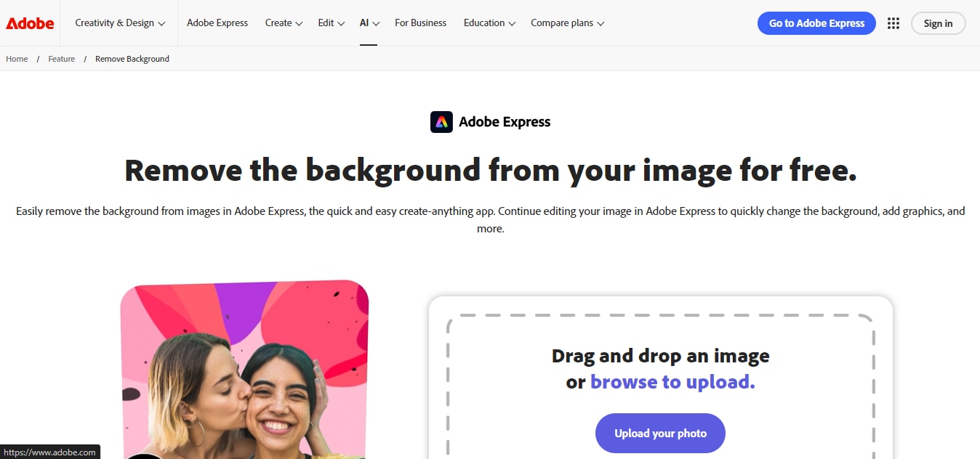
Task: Click the Upload your photo button
Action: (660, 433)
